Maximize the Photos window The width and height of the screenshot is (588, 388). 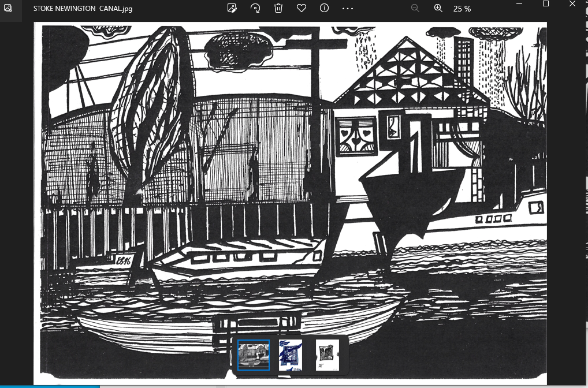pos(546,4)
